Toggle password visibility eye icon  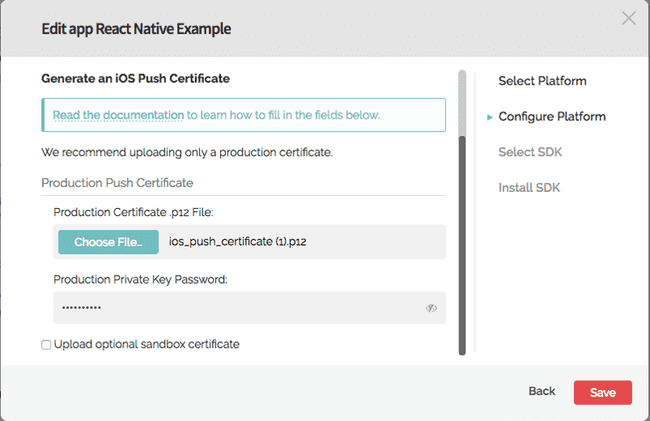pos(431,308)
